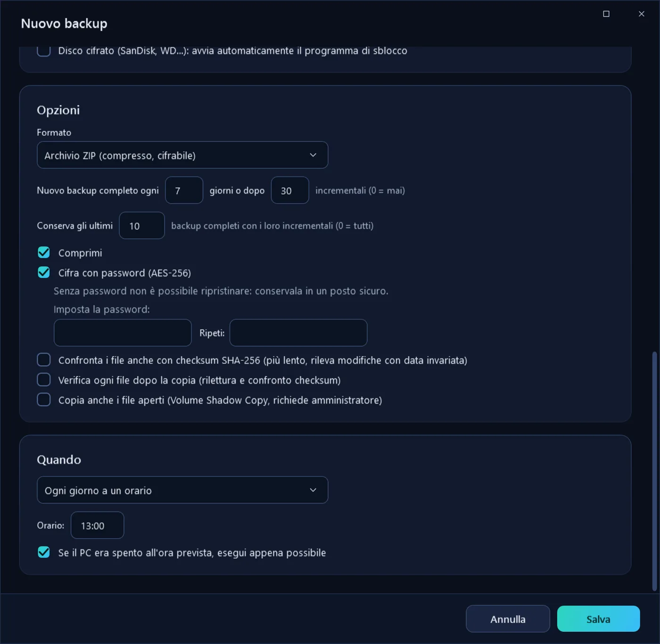
Task: Click the 'Ripeti:' label
Action: click(212, 333)
